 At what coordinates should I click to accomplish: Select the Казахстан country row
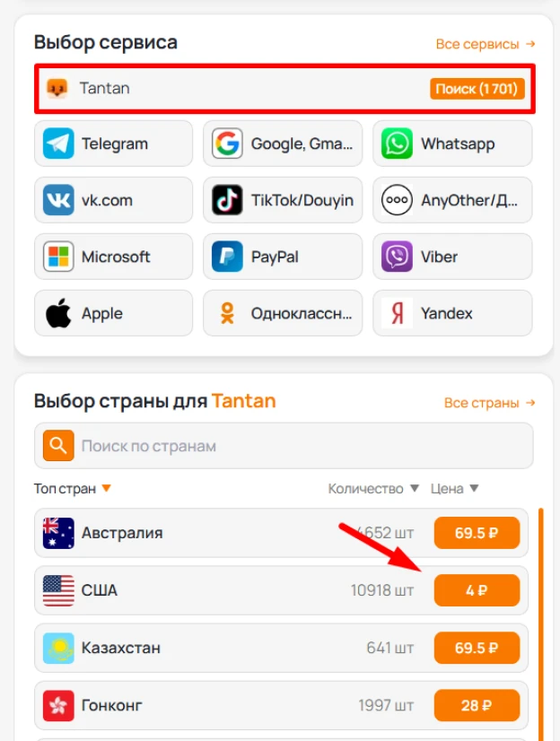tap(281, 648)
